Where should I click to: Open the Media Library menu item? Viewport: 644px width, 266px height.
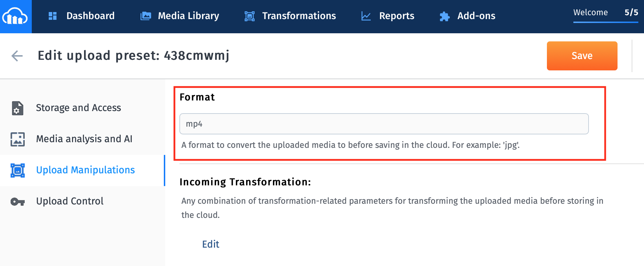click(x=188, y=16)
